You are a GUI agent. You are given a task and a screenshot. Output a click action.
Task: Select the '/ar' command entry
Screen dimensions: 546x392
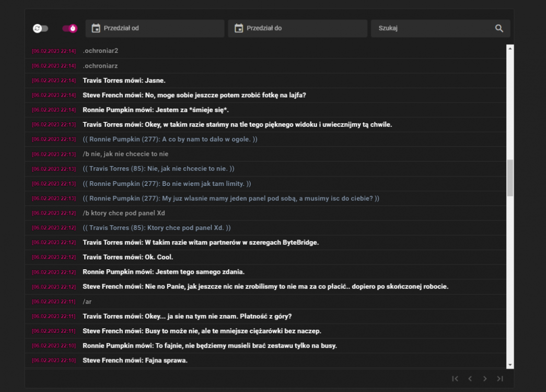tap(265, 302)
